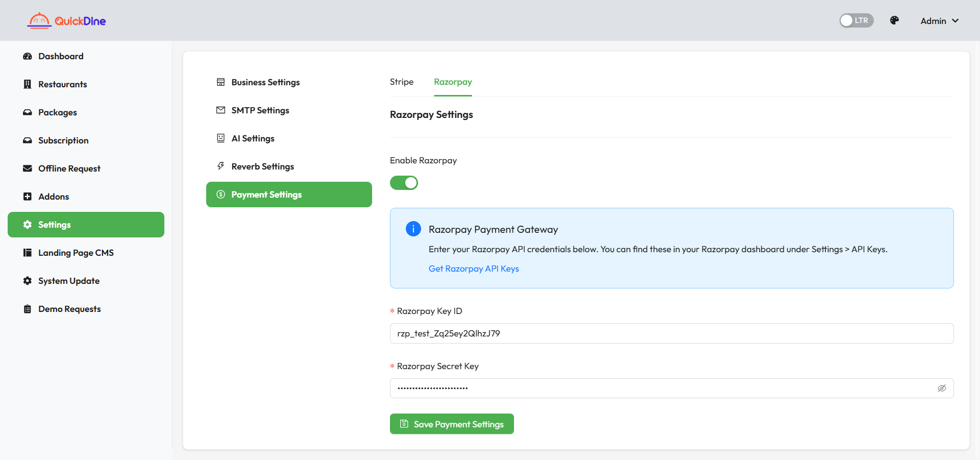Click the Razorpay Key ID input field

coord(672,333)
